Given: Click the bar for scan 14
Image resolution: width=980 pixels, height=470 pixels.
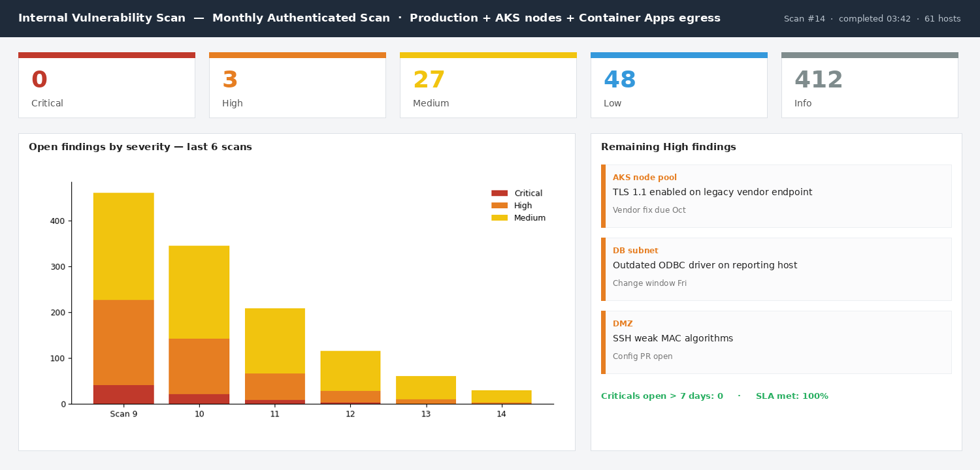Looking at the screenshot, I should pyautogui.click(x=501, y=398).
